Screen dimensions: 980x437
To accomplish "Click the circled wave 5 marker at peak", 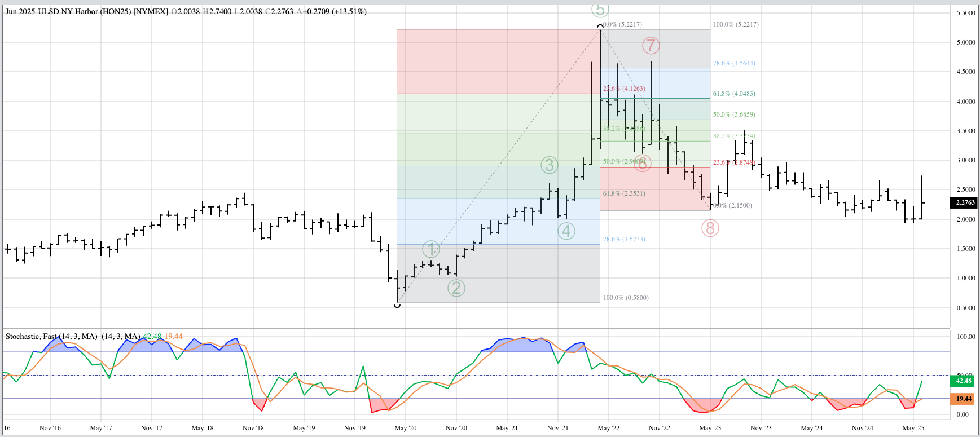I will click(600, 10).
